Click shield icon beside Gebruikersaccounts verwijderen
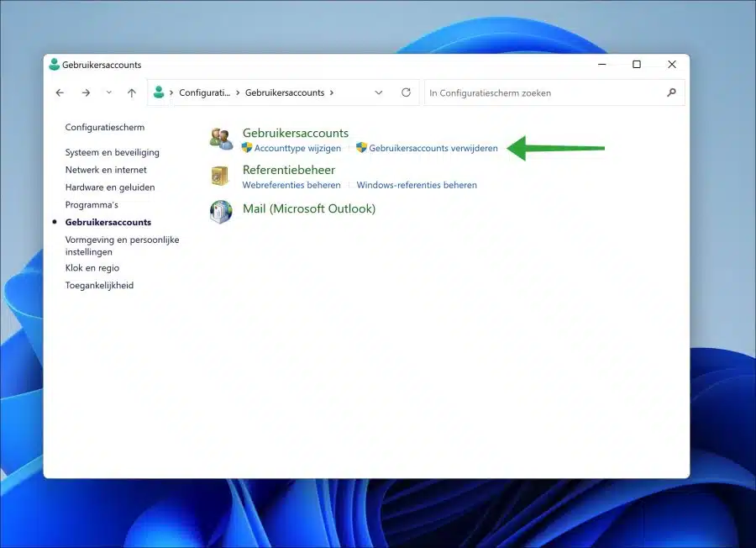Image resolution: width=756 pixels, height=548 pixels. [x=361, y=148]
